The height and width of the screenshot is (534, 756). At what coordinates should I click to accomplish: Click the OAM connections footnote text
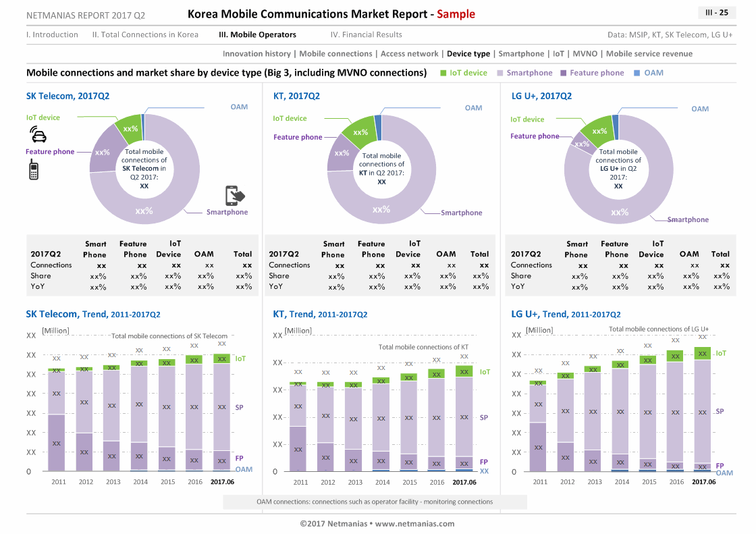(375, 502)
